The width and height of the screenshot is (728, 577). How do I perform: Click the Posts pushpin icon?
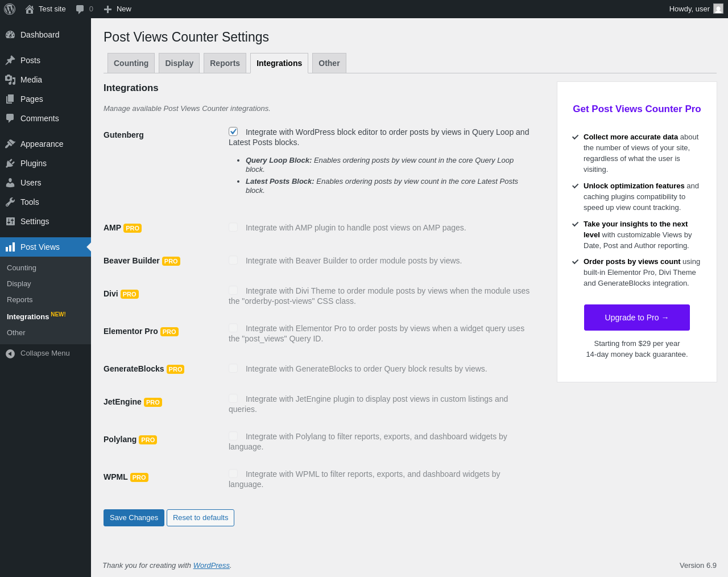[x=10, y=60]
